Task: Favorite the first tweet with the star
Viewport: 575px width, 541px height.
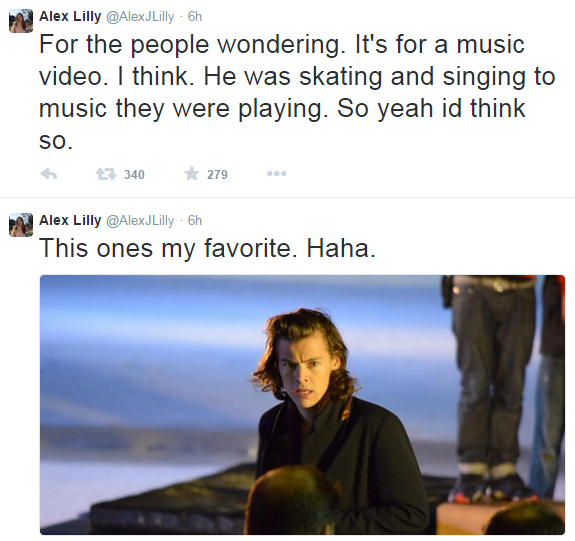Action: (191, 173)
